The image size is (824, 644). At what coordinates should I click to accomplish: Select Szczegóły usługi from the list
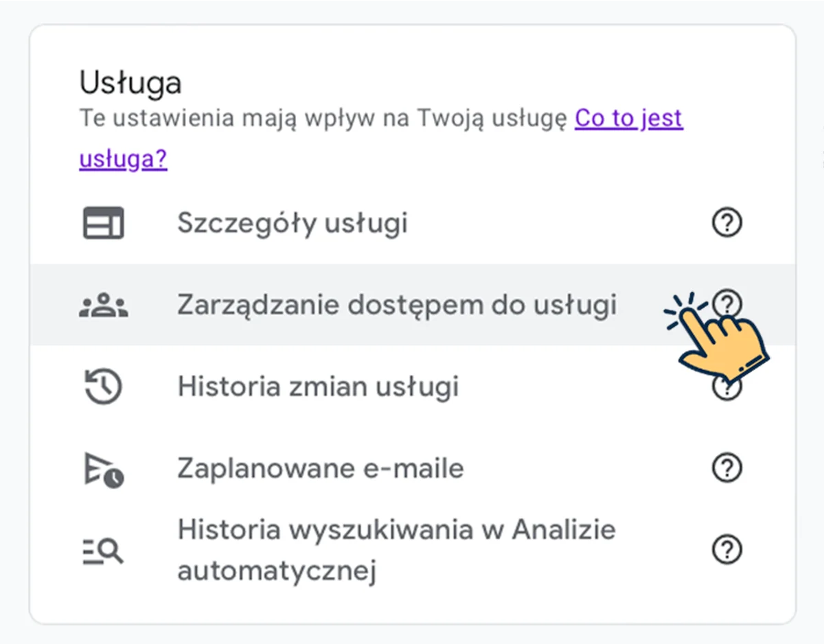293,222
